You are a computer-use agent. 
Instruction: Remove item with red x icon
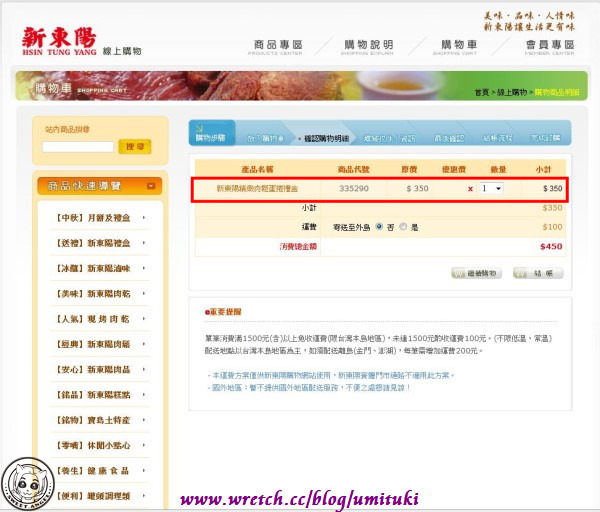(470, 189)
